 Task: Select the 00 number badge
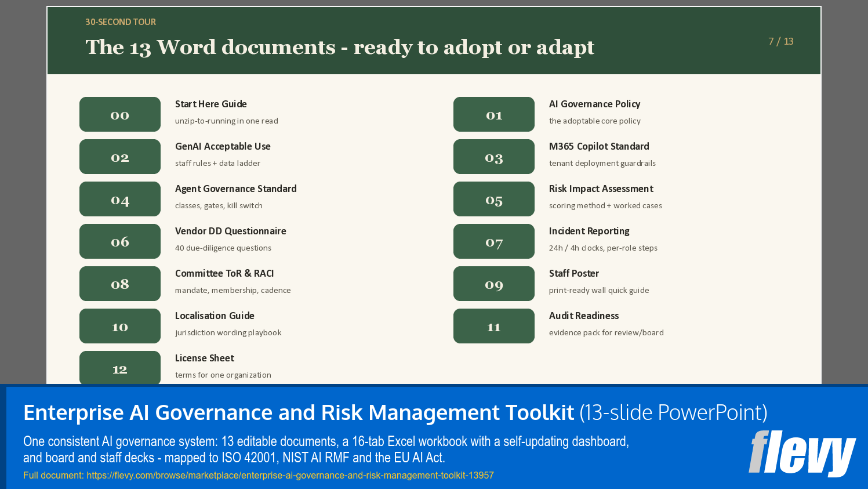tap(120, 114)
